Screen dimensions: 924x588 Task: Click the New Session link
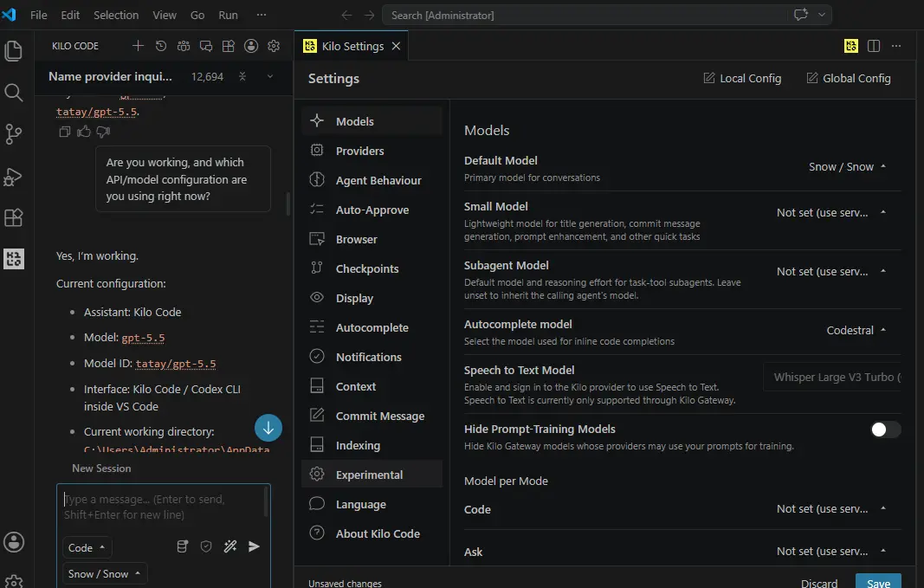[x=101, y=468]
